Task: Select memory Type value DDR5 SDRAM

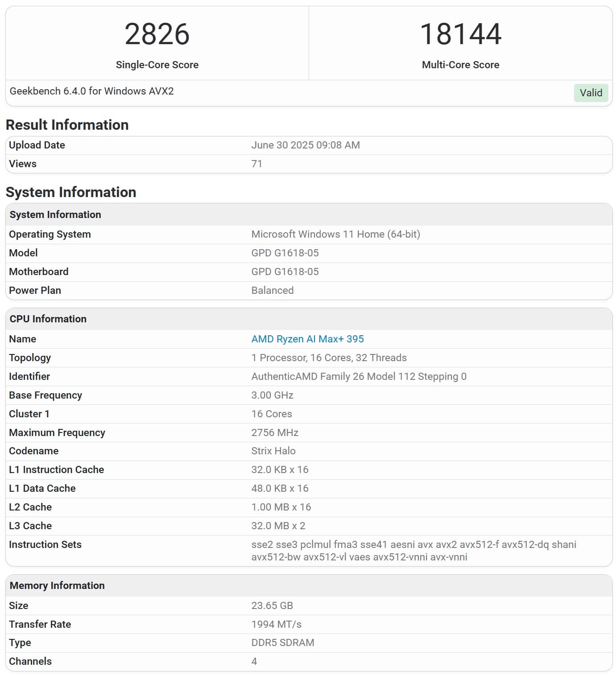Action: (x=283, y=642)
